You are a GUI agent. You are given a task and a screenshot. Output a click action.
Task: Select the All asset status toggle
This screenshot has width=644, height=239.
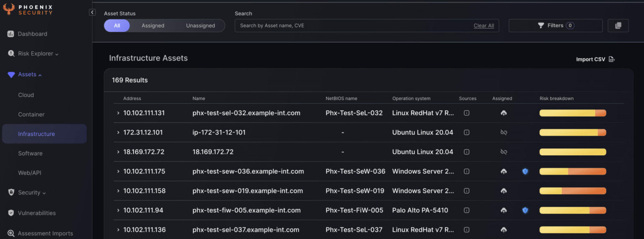pos(117,26)
